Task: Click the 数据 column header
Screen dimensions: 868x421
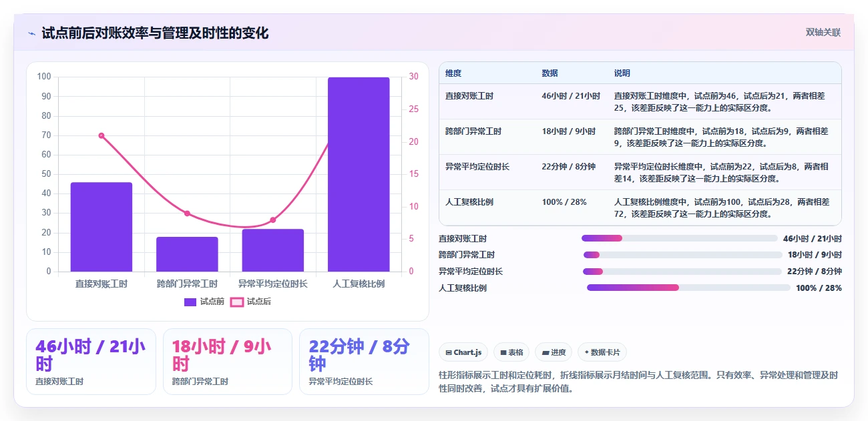Action: coord(550,73)
